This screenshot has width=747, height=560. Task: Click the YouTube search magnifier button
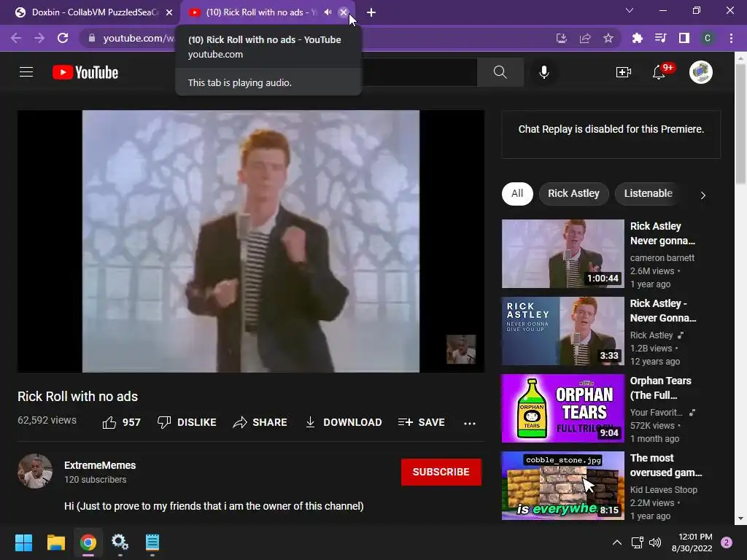pos(500,72)
